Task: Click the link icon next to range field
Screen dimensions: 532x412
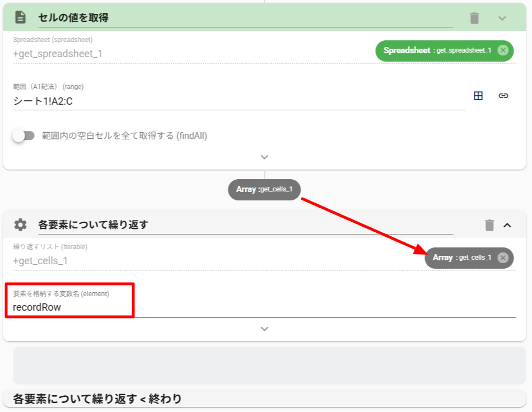Action: [x=503, y=96]
